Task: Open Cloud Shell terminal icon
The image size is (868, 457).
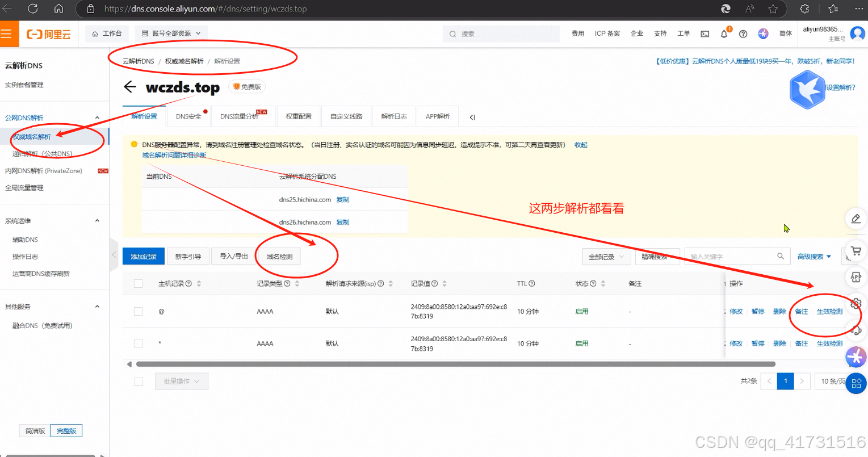Action: (x=705, y=34)
